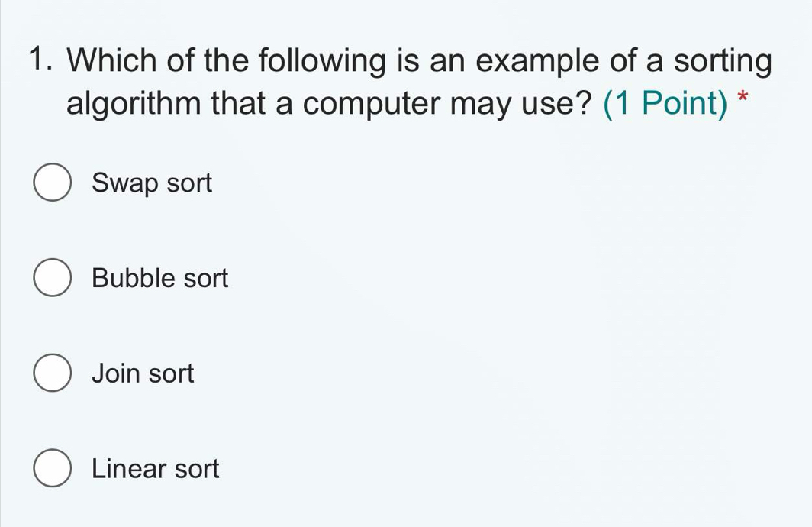Click the Bubble sort option label

[159, 277]
